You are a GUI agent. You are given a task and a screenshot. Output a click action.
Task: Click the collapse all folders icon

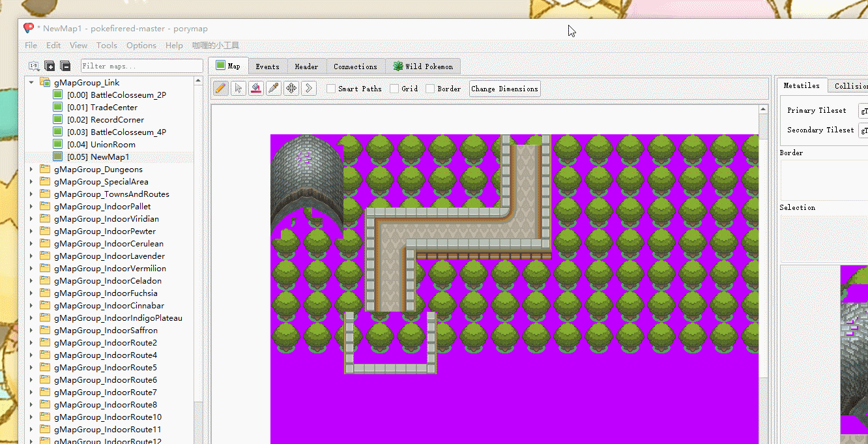coord(65,66)
